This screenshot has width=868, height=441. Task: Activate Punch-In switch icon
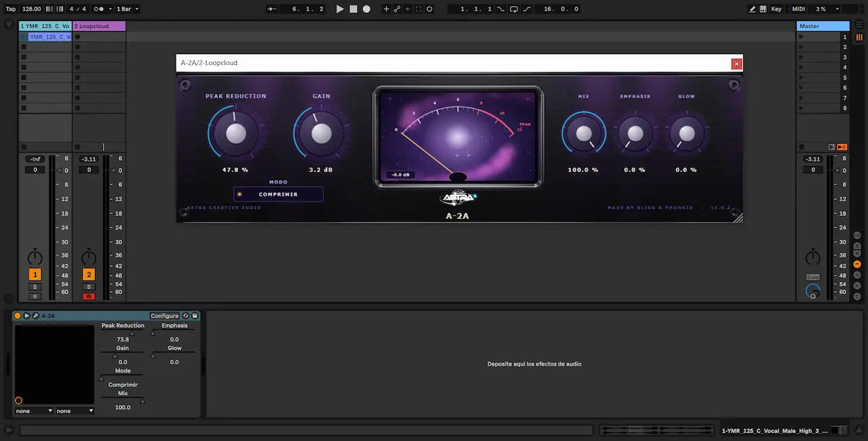point(500,9)
